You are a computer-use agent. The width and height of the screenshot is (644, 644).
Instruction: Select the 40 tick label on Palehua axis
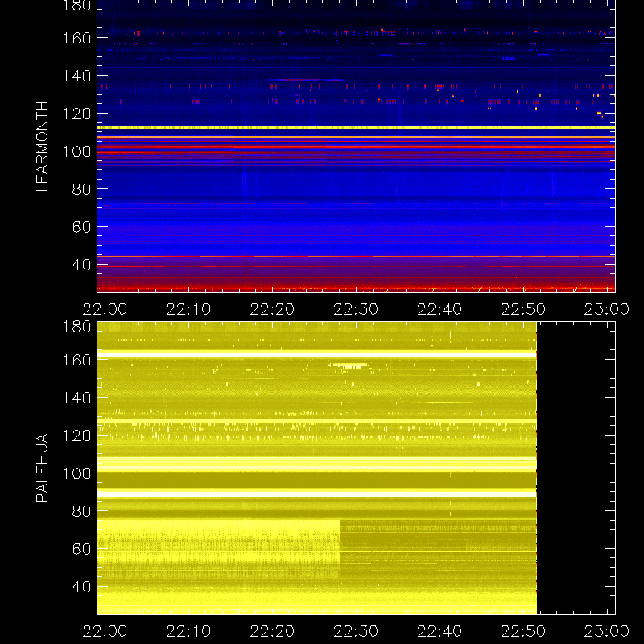(81, 587)
